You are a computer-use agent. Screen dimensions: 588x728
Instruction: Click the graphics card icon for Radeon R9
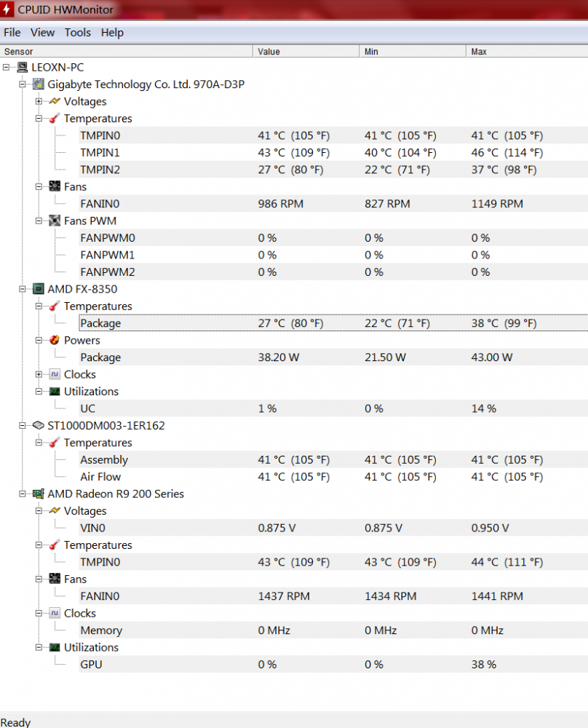[x=39, y=494]
